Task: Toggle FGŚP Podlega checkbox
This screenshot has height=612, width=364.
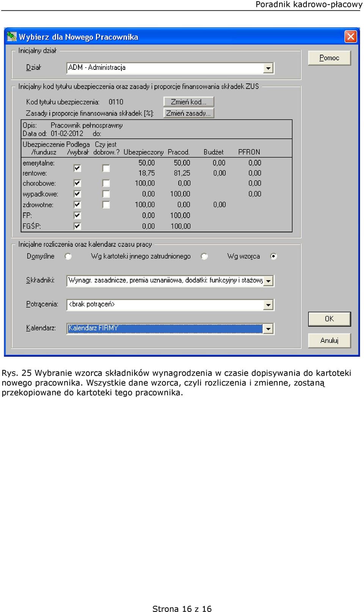Action: point(77,226)
